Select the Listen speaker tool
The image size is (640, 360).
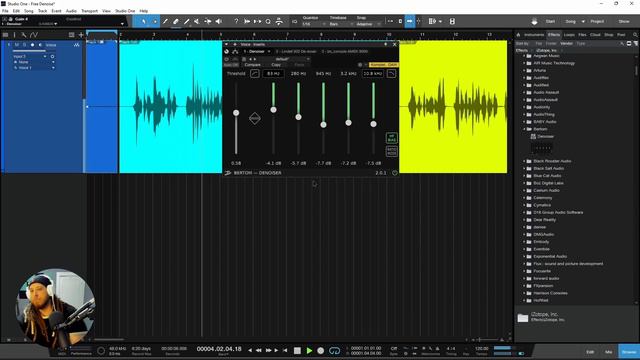219,21
